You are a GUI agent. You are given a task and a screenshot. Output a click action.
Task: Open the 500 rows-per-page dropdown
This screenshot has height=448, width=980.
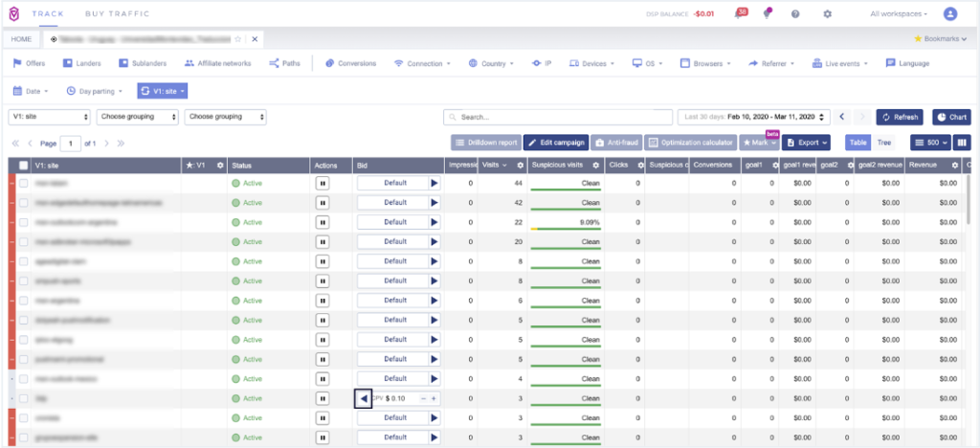[x=930, y=143]
